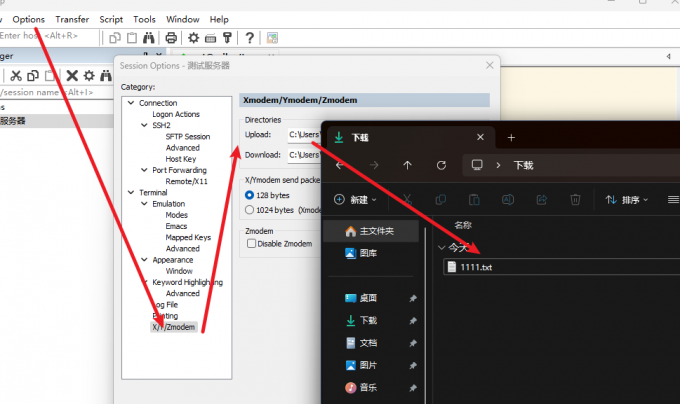Image resolution: width=680 pixels, height=404 pixels.
Task: Open 主文件夹 in the Explorer sidebar
Action: click(371, 231)
